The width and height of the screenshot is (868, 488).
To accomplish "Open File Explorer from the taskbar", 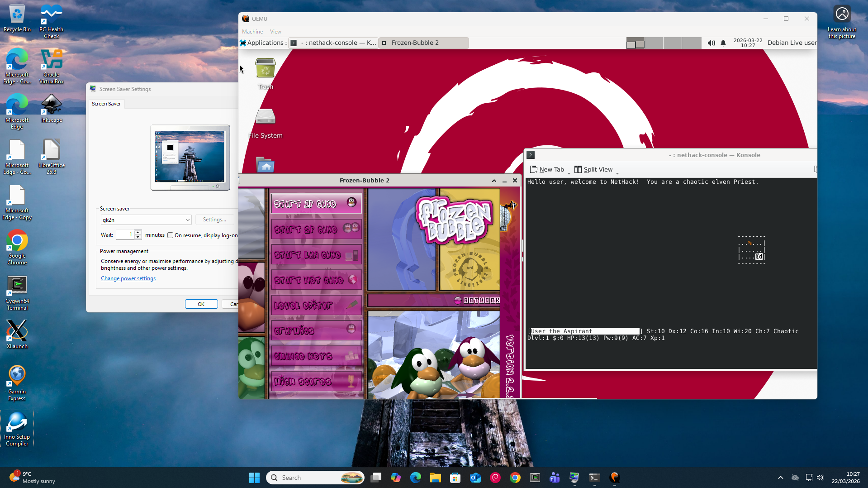I will coord(435,478).
